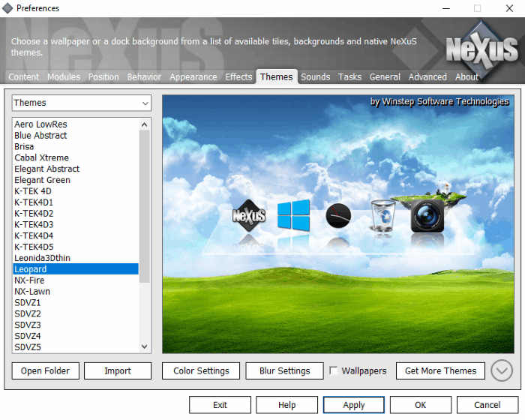
Task: Open the Tasks tab
Action: [349, 77]
